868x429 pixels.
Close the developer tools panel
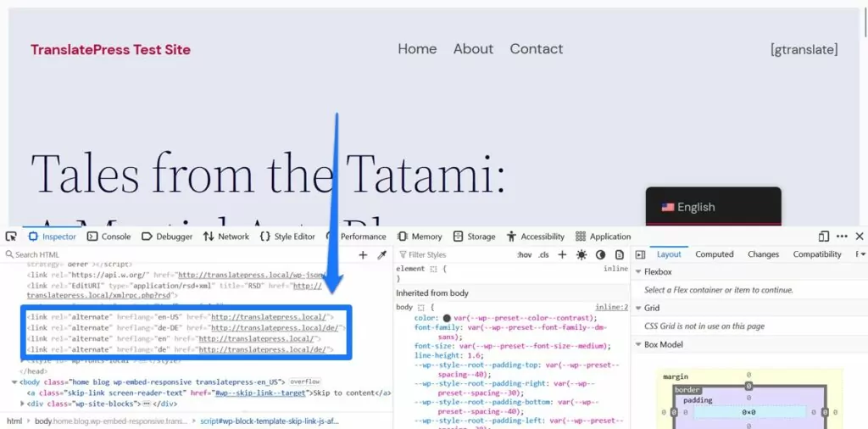(860, 237)
